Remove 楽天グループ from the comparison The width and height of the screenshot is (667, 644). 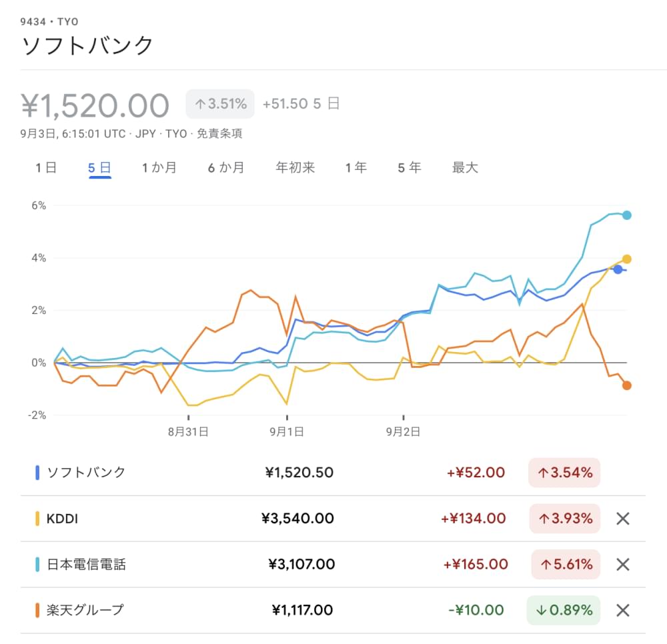click(622, 610)
